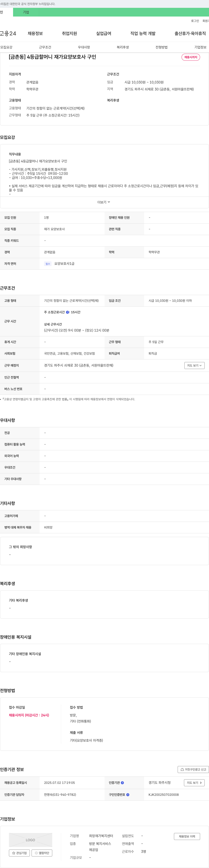Viewport: 209px width, 868px height.
Task: Click the company LOGO placeholder image
Action: pos(30,840)
